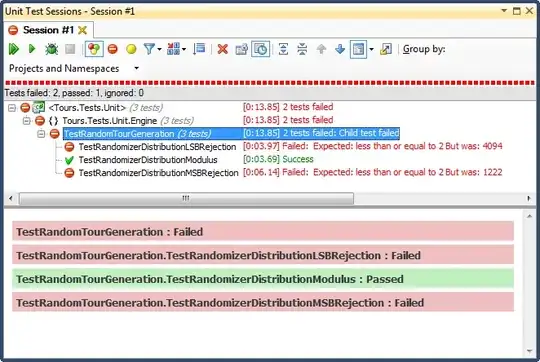Image resolution: width=540 pixels, height=362 pixels.
Task: Click the "[0:03.69] Success" result text
Action: pyautogui.click(x=278, y=159)
